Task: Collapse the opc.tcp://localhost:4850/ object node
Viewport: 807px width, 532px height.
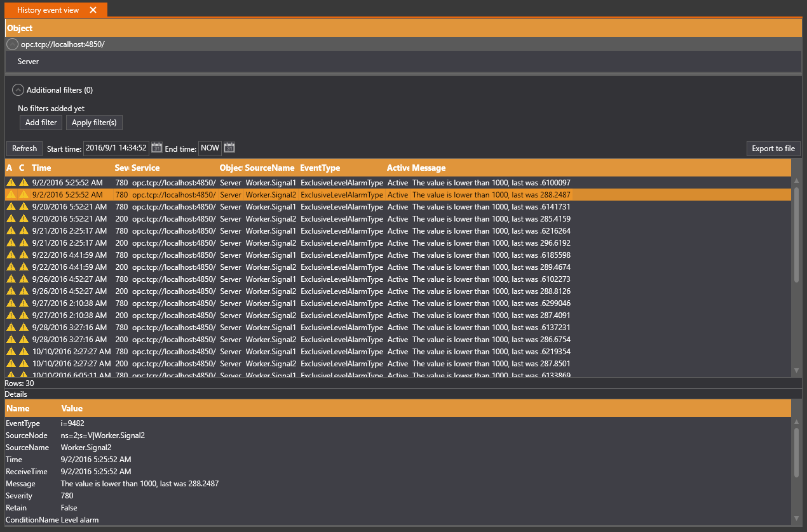Action: click(x=12, y=44)
